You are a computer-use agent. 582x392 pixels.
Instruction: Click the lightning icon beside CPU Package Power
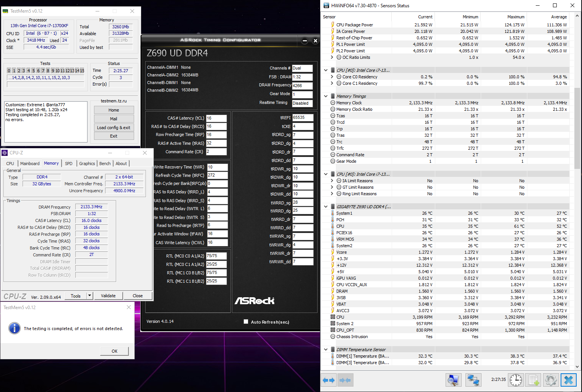point(333,25)
